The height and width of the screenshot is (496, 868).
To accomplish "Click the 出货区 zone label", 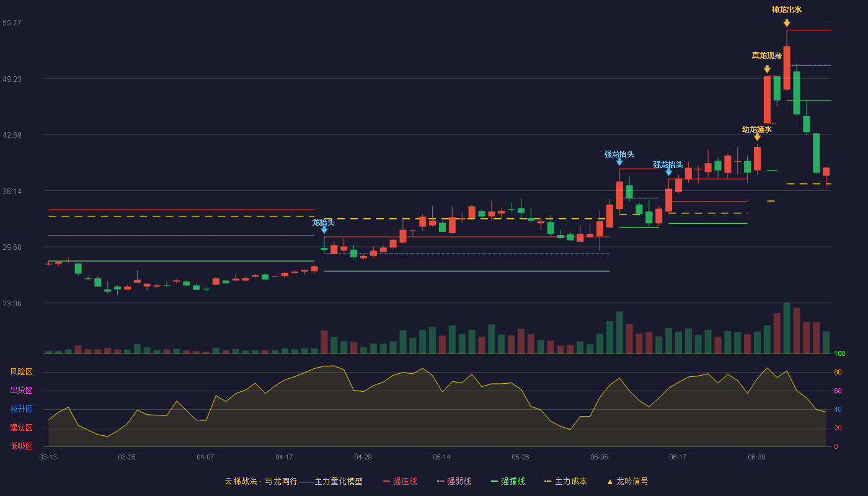I will 21,391.
